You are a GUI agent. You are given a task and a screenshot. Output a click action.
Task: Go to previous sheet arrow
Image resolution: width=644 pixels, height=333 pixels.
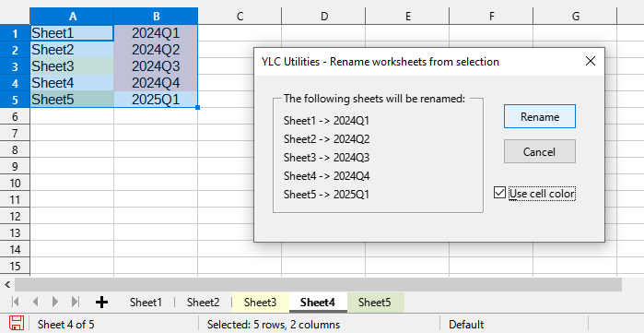(x=35, y=303)
